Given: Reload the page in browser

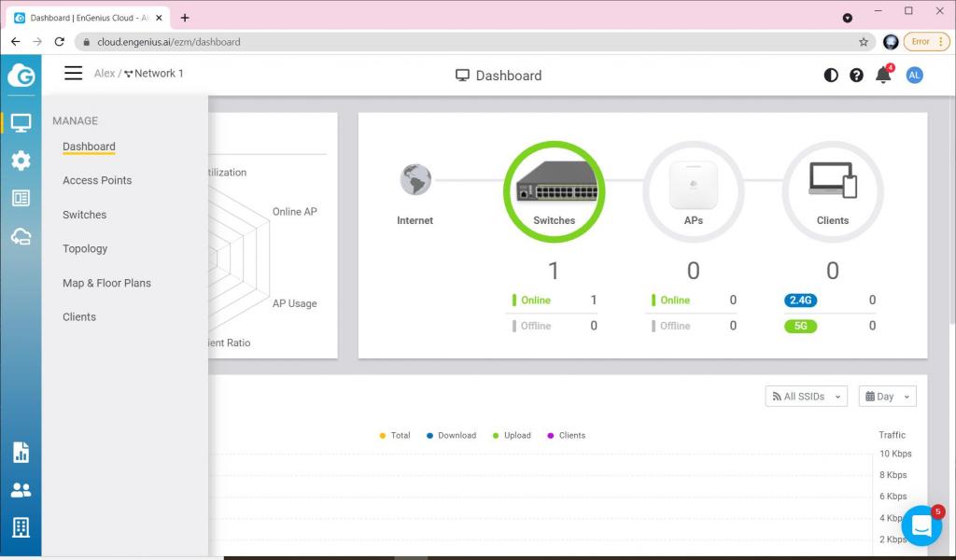Looking at the screenshot, I should (x=59, y=42).
